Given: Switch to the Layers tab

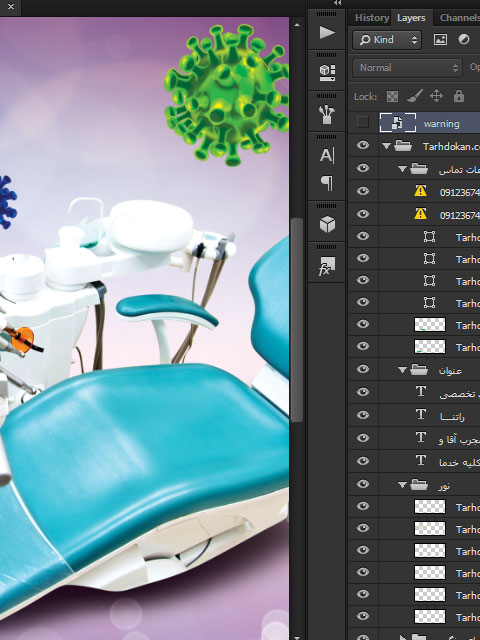Looking at the screenshot, I should 411,18.
